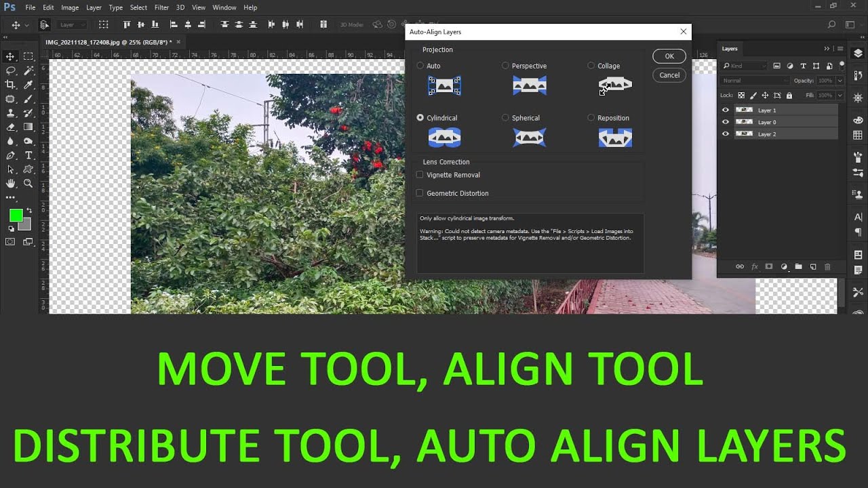The height and width of the screenshot is (488, 868).
Task: Check the Geometric Distortion option
Action: pyautogui.click(x=420, y=193)
